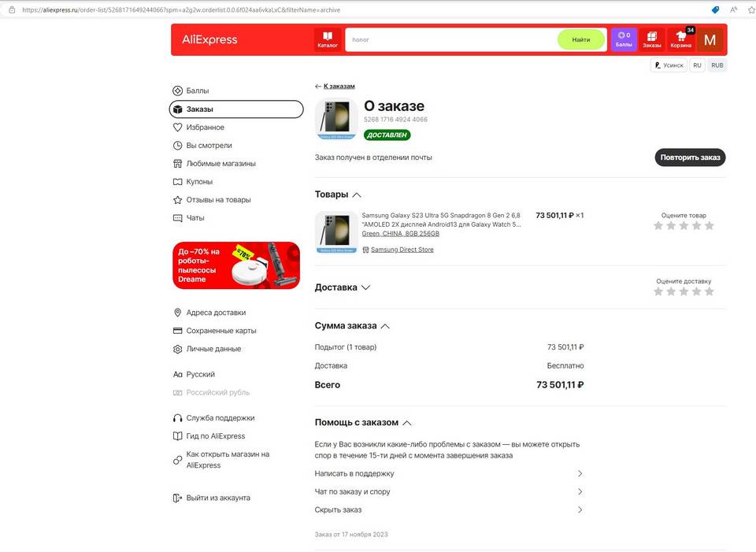Collapse the Сумма заказа section
756x552 pixels.
[385, 326]
